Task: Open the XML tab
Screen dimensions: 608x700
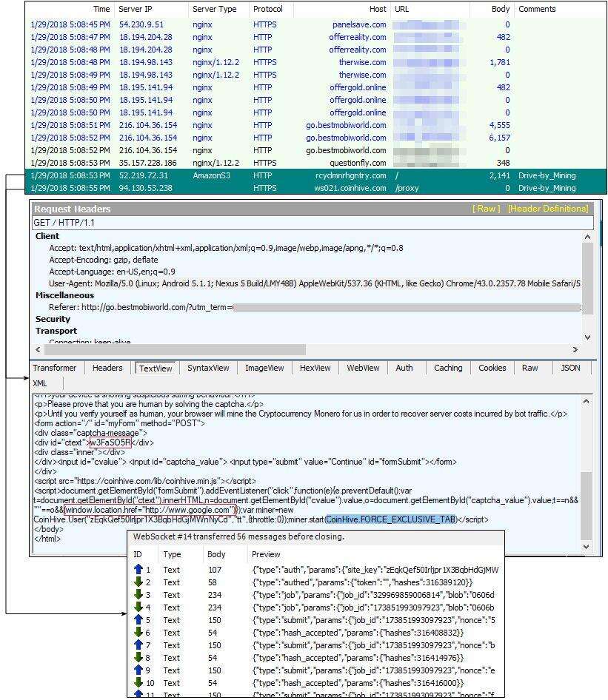Action: (x=40, y=383)
